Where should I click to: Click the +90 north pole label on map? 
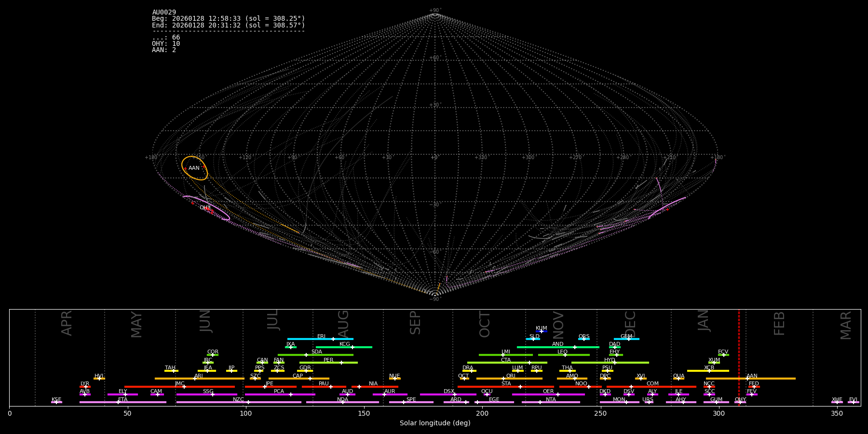[x=434, y=10]
